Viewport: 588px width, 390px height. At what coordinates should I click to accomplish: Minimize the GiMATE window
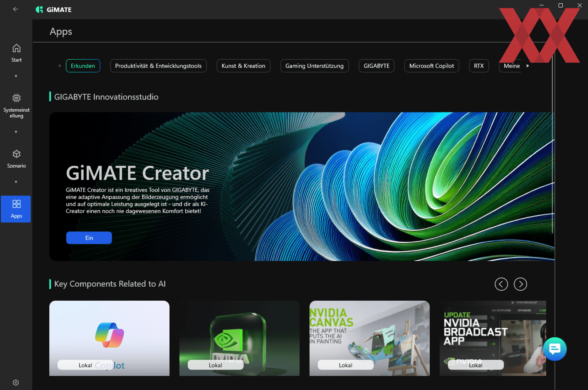(x=541, y=5)
